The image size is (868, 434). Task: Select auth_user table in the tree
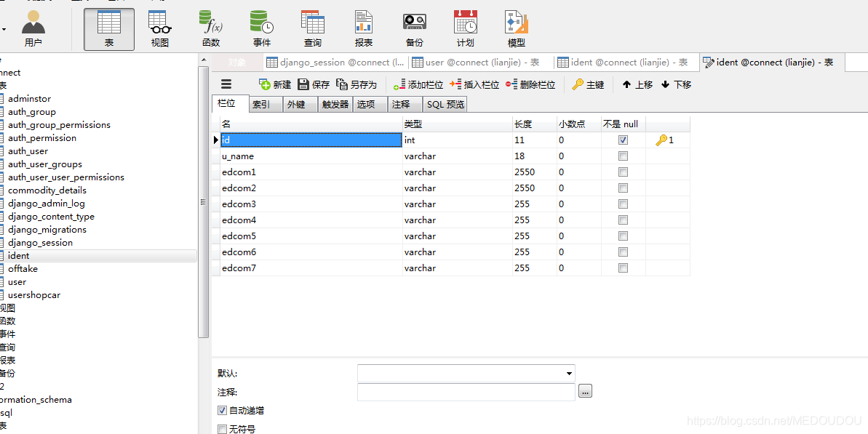click(x=28, y=151)
